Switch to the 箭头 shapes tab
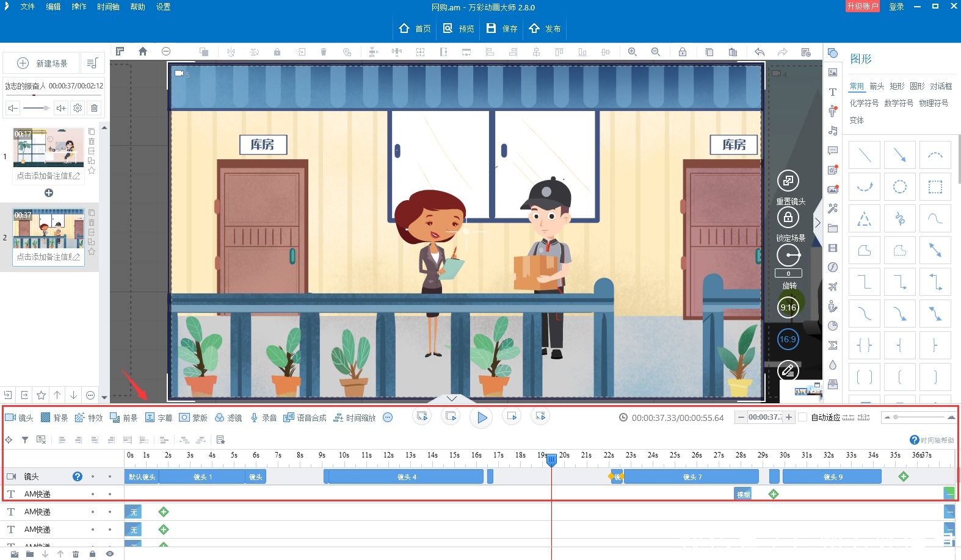961x560 pixels. point(877,86)
